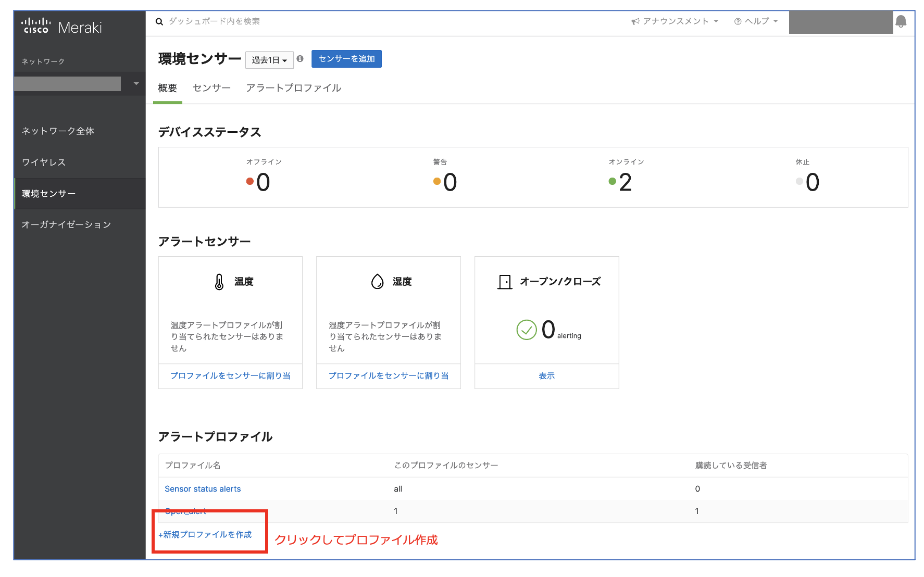924x577 pixels.
Task: Open the Sensor status alerts profile
Action: (x=203, y=488)
